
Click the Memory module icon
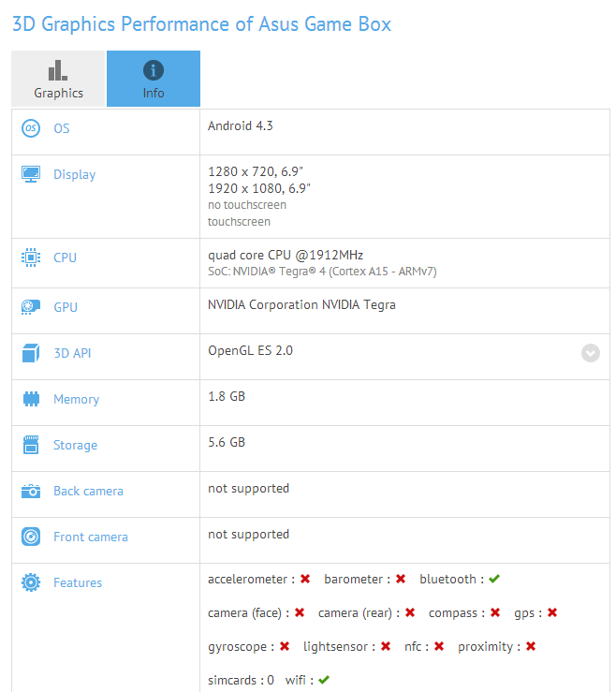point(31,399)
